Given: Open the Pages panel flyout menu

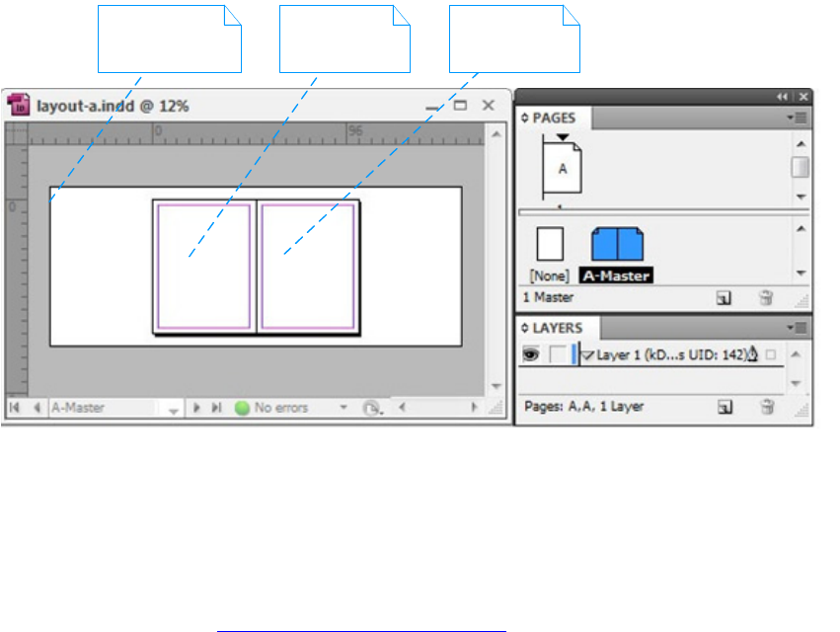Looking at the screenshot, I should coord(798,118).
